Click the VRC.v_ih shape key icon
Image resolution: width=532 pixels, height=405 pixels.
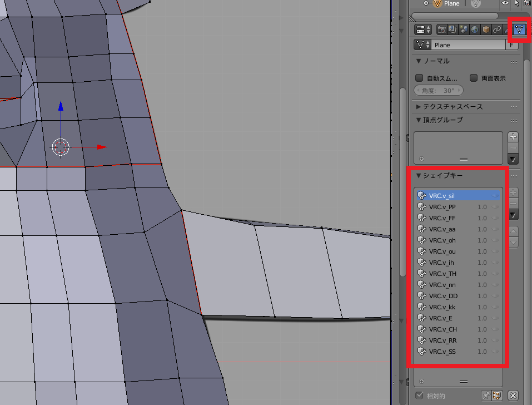pos(422,263)
